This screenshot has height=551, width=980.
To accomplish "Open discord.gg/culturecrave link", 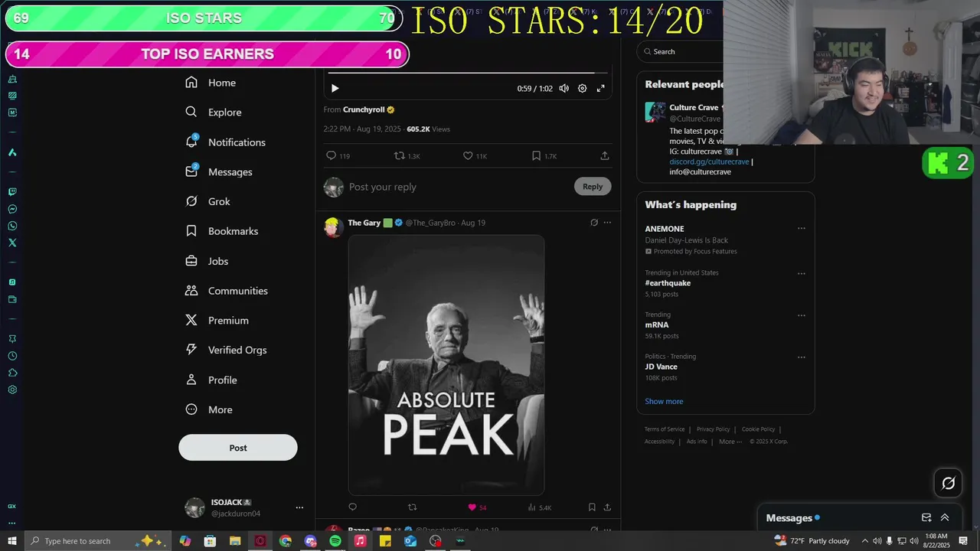I will point(709,161).
